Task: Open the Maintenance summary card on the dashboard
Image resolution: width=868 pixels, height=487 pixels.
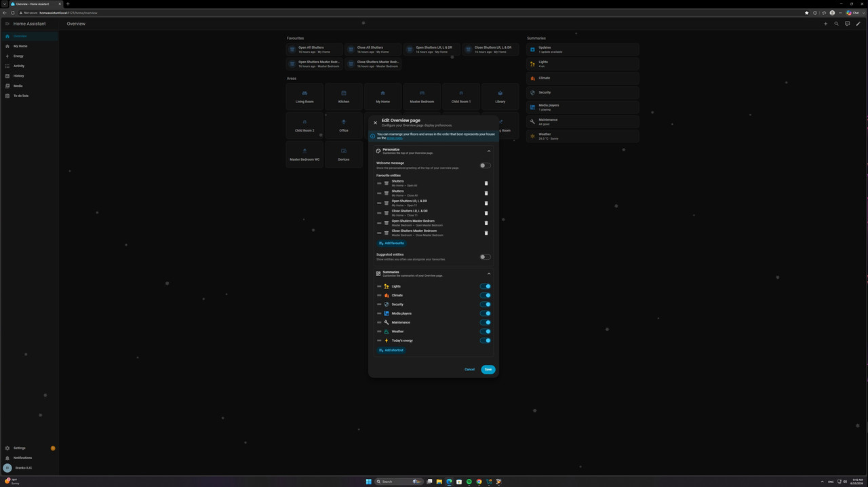Action: coord(583,122)
